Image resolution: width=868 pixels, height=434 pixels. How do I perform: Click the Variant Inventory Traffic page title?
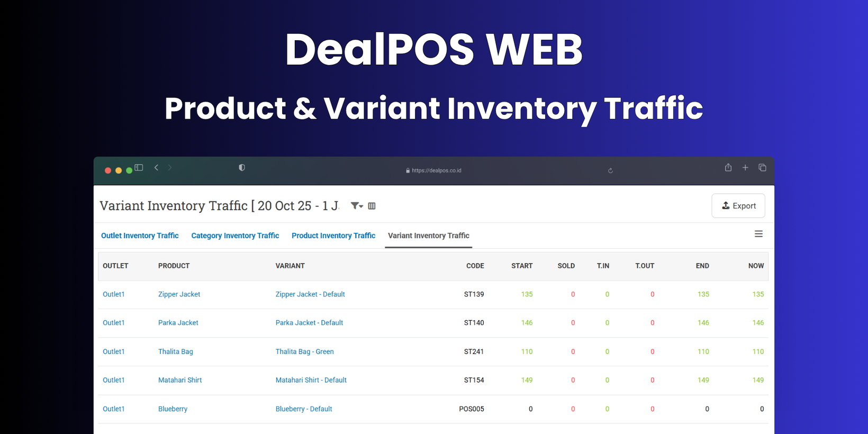click(219, 206)
